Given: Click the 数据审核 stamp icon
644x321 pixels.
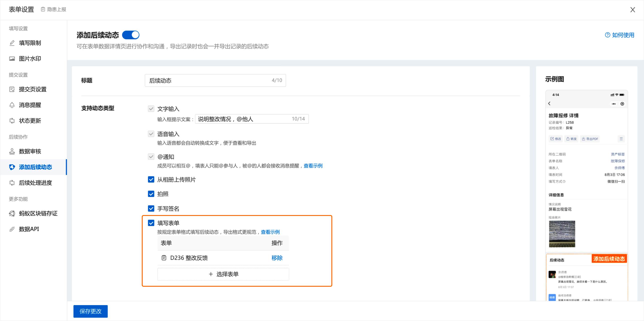Looking at the screenshot, I should coord(12,151).
